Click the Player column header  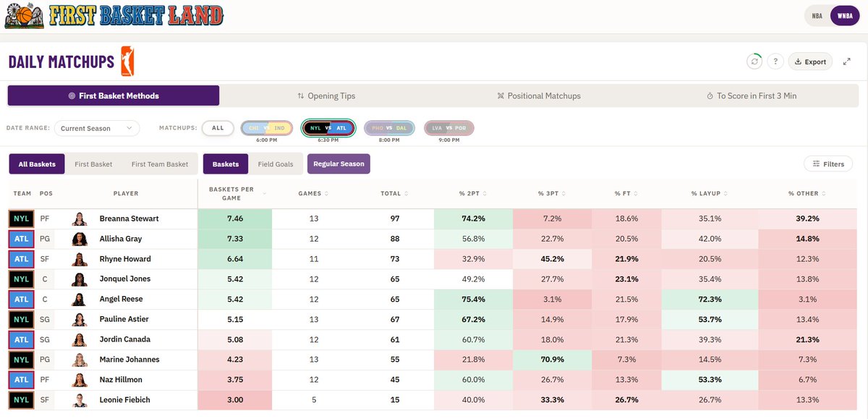[126, 193]
